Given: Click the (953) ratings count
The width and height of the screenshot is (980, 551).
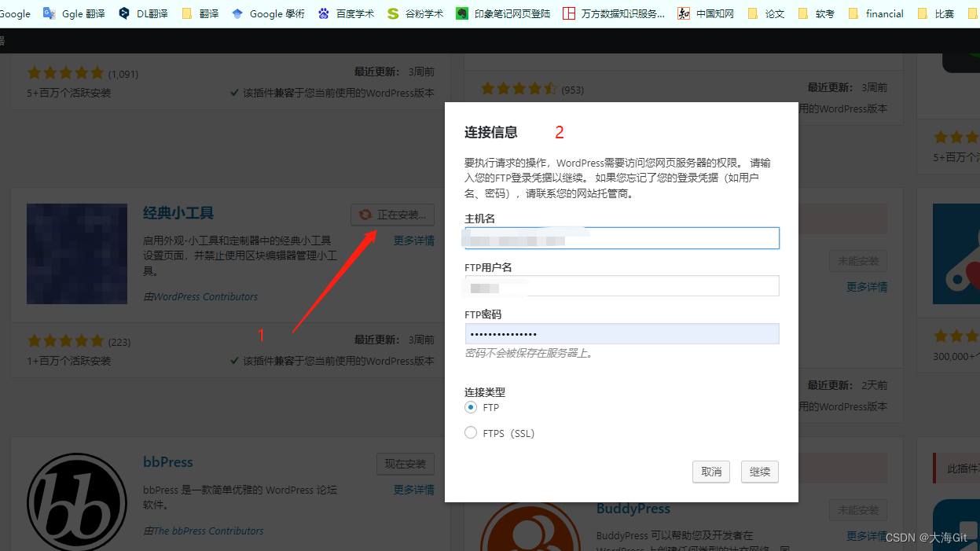Looking at the screenshot, I should pyautogui.click(x=573, y=90).
